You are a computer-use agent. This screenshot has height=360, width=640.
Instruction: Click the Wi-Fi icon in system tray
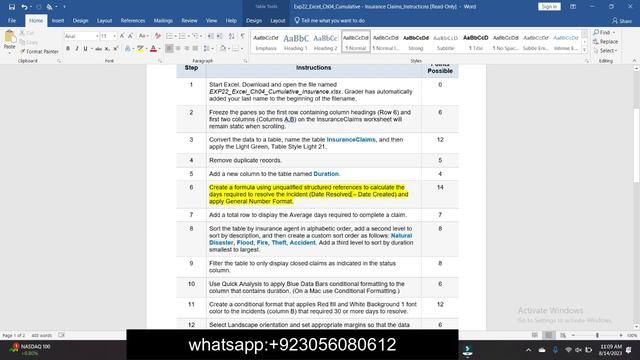[x=568, y=350]
